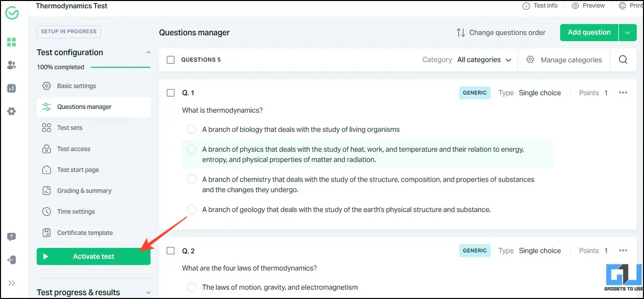This screenshot has width=644, height=299.
Task: Open the dashboard grid icon in sidebar
Action: tap(12, 42)
